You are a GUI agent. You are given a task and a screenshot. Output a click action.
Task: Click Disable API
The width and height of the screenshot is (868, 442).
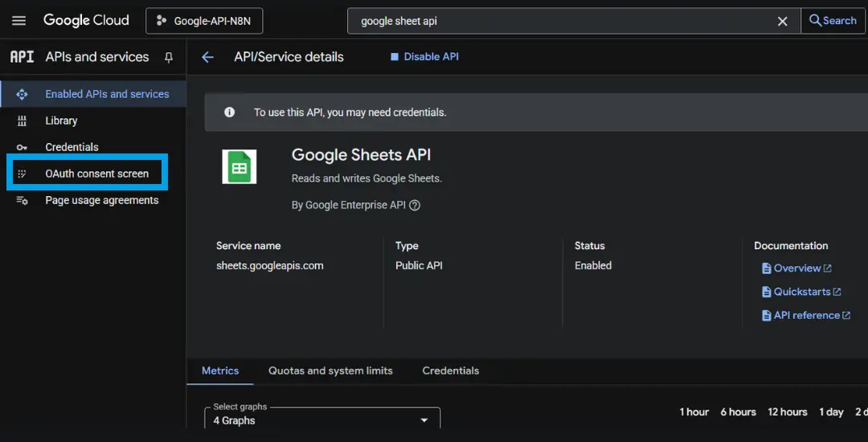[424, 57]
